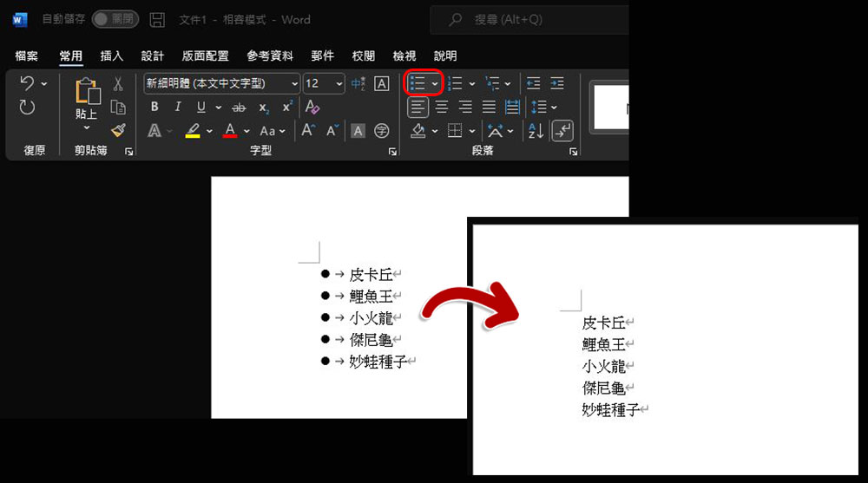
Task: Switch to the 設計 tab
Action: coord(152,55)
